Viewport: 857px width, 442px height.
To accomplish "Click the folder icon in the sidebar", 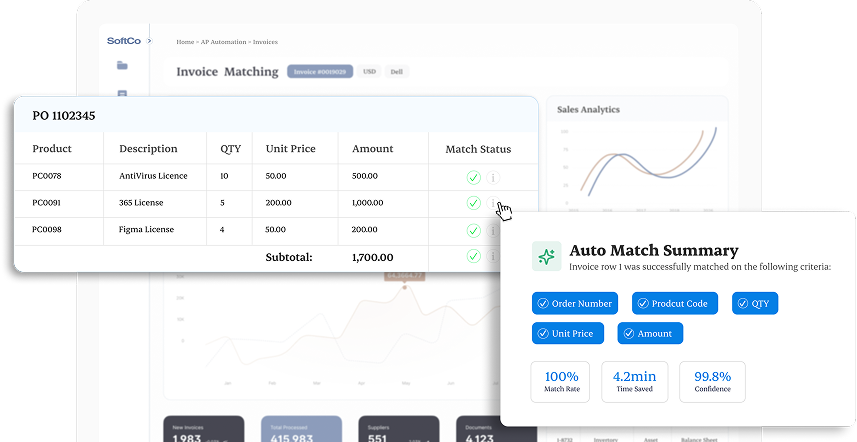I will tap(122, 66).
